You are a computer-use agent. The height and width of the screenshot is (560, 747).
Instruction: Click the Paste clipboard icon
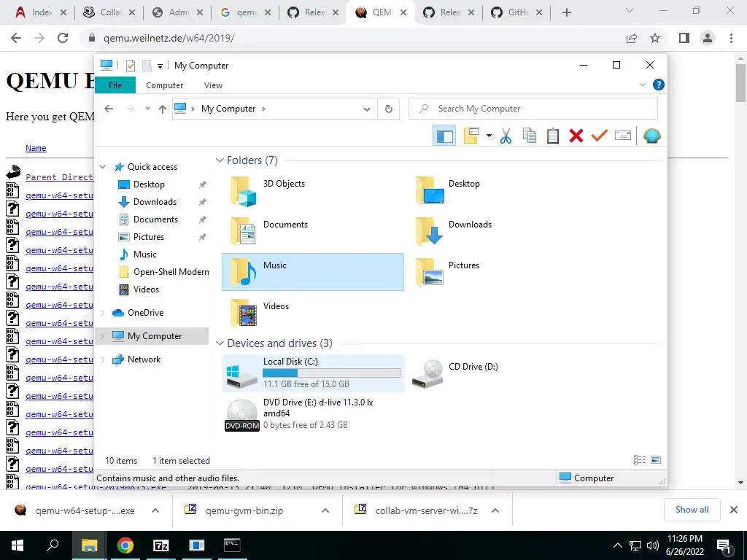(553, 136)
